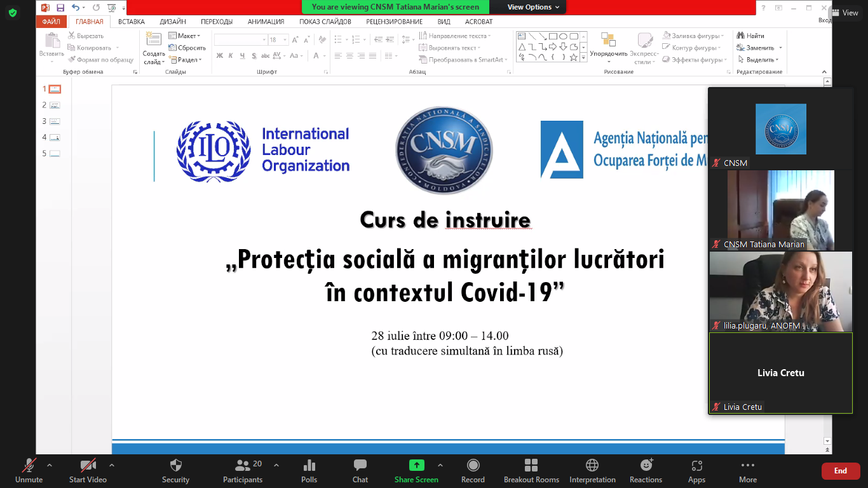Select the right arrow shape in gallery
The image size is (868, 488).
(x=553, y=46)
